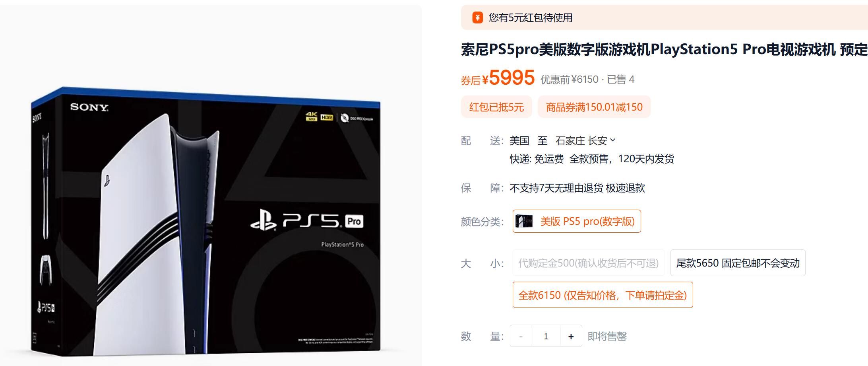Select the disabled 代购定金500 option
Image resolution: width=868 pixels, height=366 pixels.
[589, 263]
